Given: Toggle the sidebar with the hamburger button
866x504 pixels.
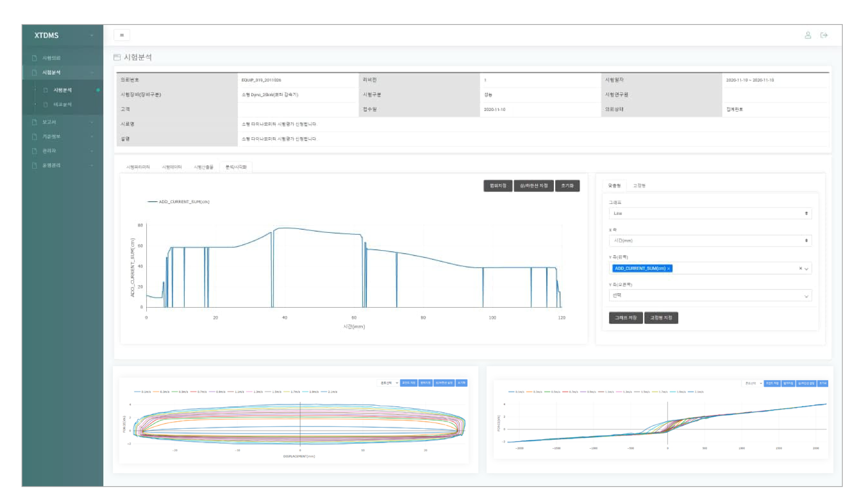Looking at the screenshot, I should coord(122,35).
